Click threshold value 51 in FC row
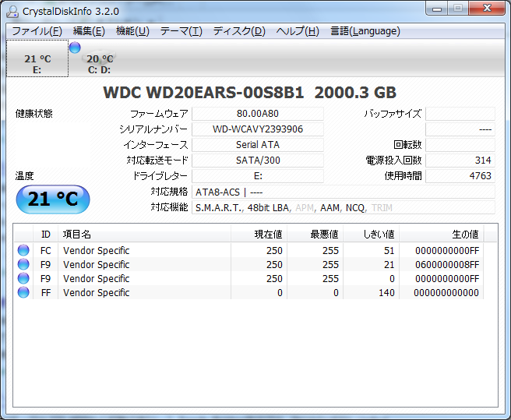 click(x=389, y=250)
